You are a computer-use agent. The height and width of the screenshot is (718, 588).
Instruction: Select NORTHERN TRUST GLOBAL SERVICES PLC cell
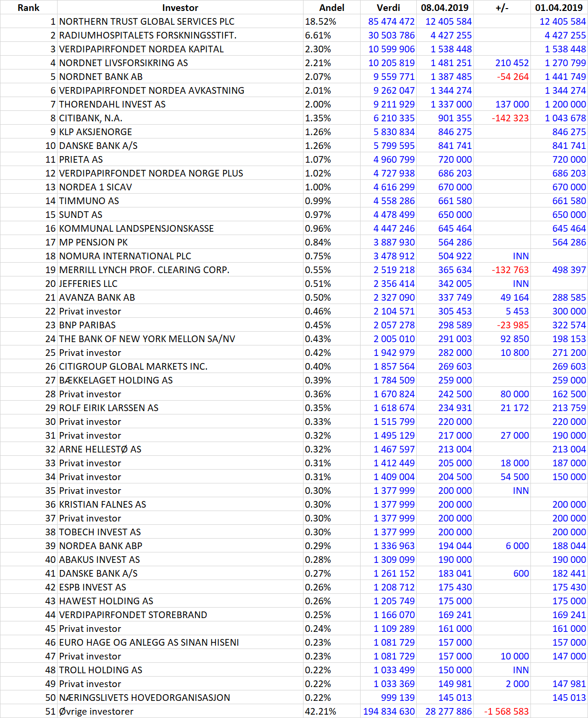tap(180, 21)
